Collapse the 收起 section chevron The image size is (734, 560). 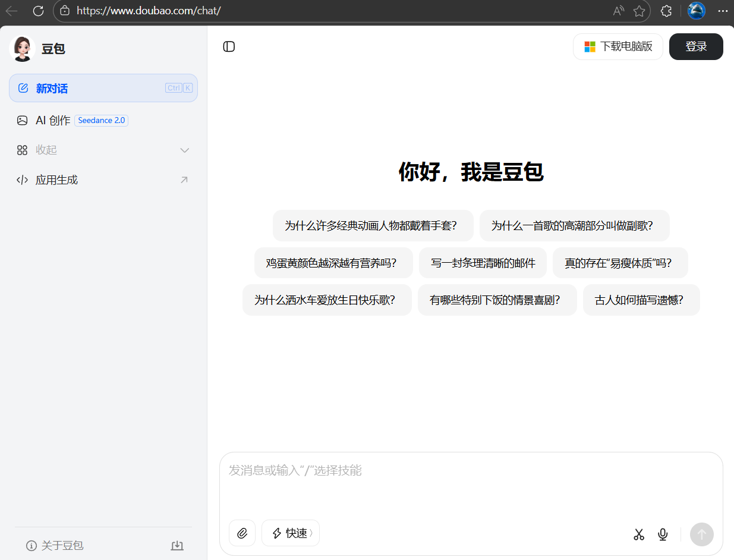pos(184,150)
